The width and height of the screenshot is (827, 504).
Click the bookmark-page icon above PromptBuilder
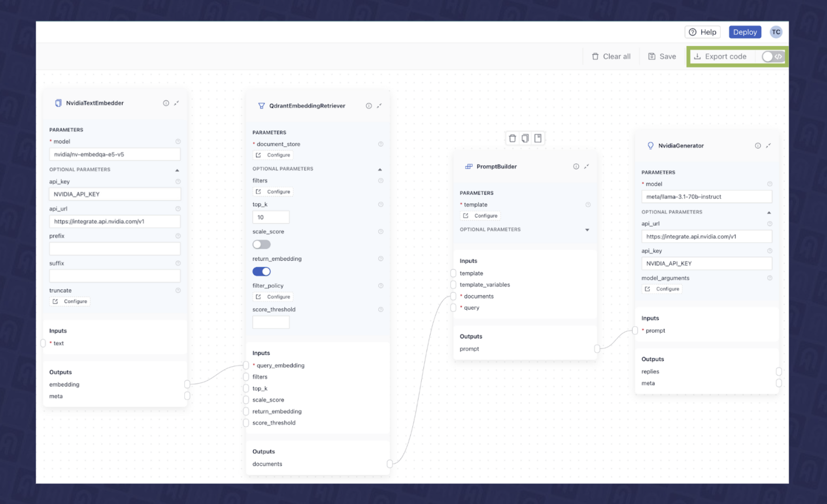point(538,138)
